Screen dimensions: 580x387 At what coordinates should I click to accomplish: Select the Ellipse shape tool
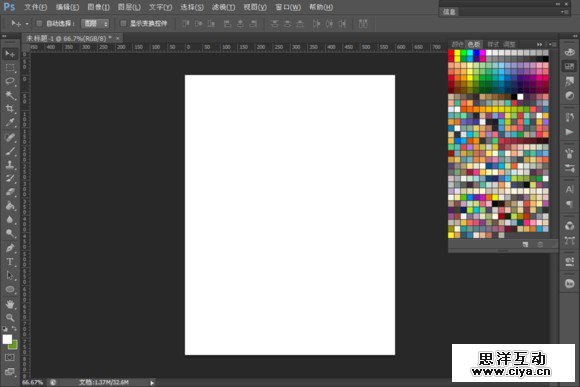(10, 289)
